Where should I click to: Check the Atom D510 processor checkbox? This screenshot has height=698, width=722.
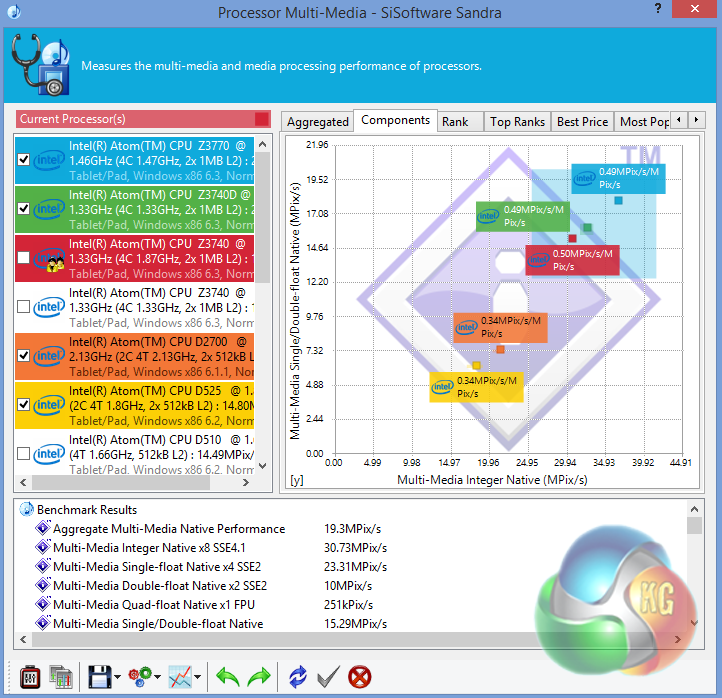[x=23, y=454]
